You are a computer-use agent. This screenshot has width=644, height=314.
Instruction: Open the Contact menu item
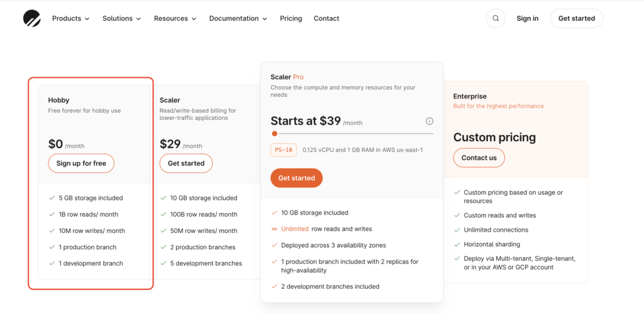point(326,19)
